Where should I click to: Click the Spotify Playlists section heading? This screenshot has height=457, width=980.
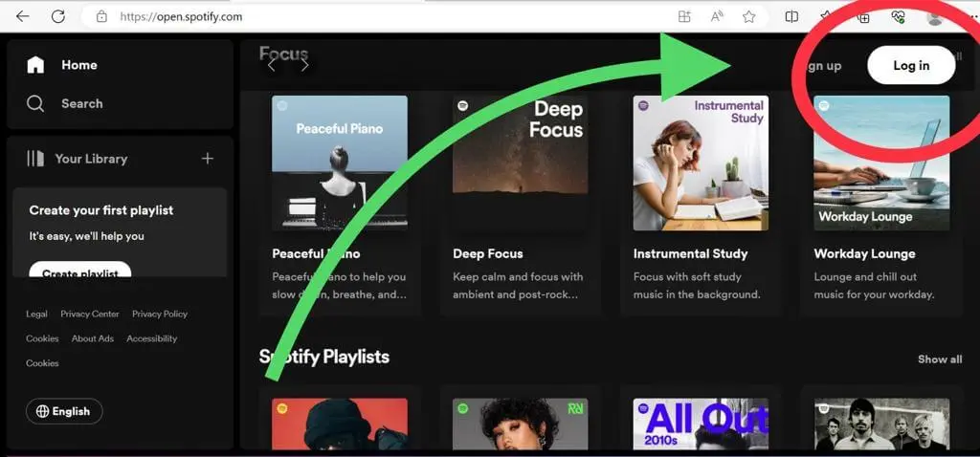(x=323, y=357)
